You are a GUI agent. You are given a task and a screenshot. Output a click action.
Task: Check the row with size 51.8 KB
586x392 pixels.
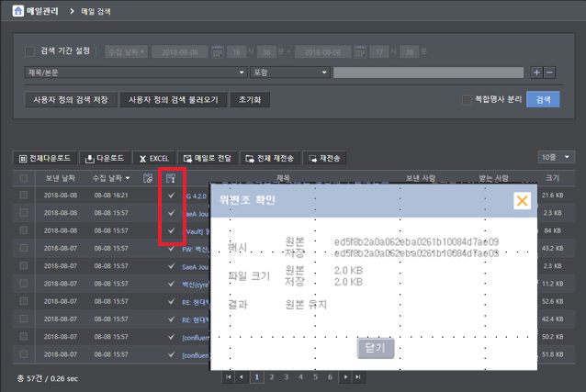(24, 354)
